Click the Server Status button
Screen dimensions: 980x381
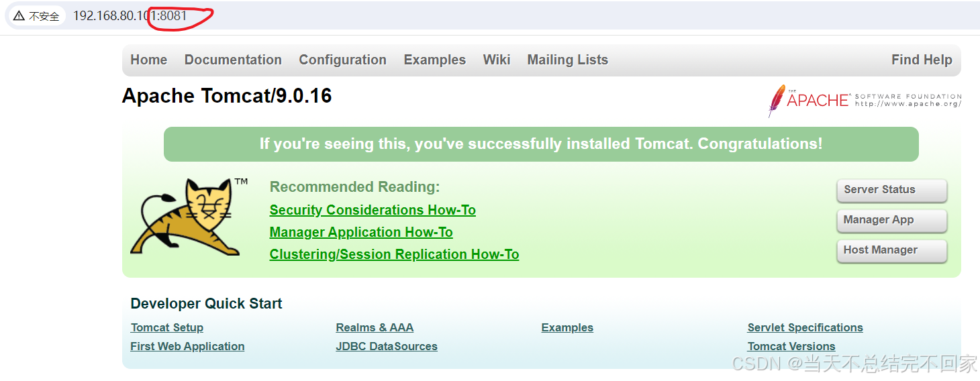pos(891,190)
